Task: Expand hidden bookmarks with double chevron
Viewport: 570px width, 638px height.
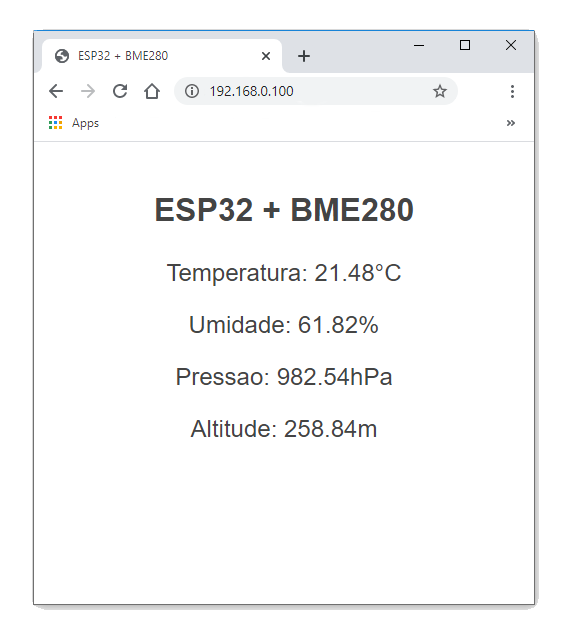Action: [x=511, y=123]
